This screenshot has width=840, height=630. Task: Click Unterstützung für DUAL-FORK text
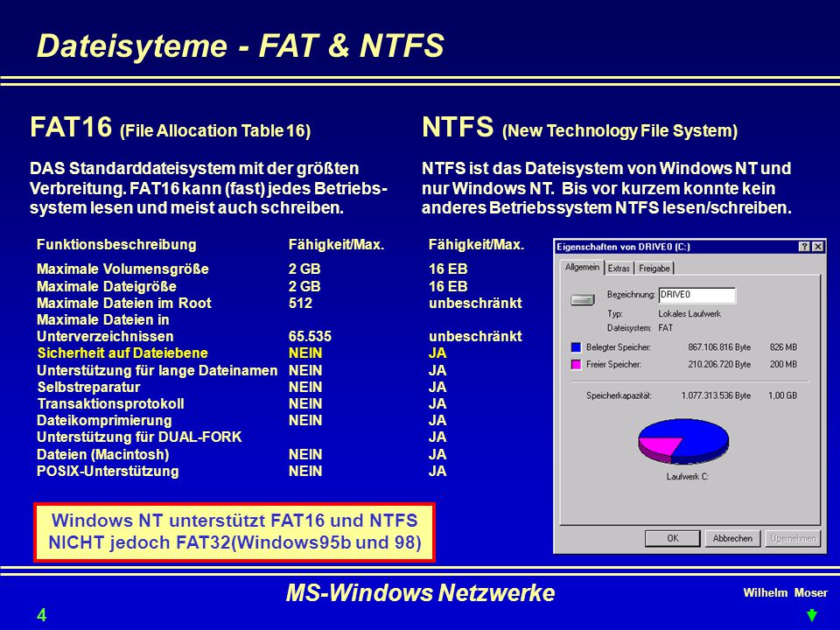pyautogui.click(x=139, y=437)
